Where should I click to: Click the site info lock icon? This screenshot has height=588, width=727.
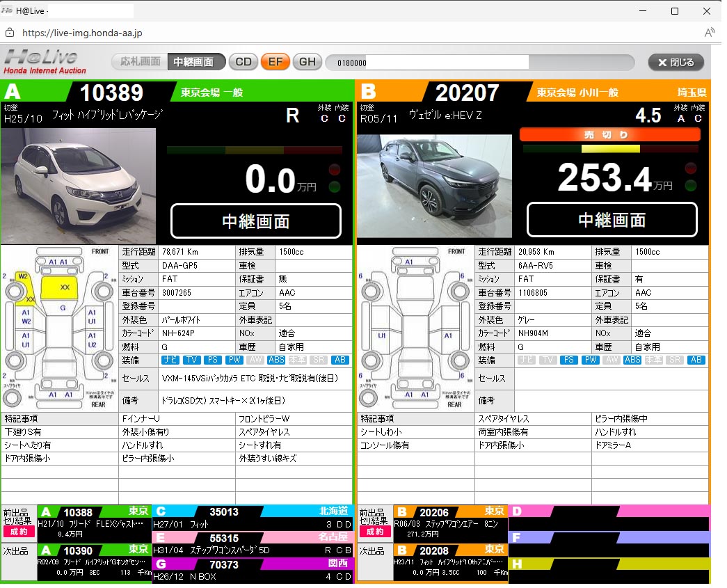[10, 33]
